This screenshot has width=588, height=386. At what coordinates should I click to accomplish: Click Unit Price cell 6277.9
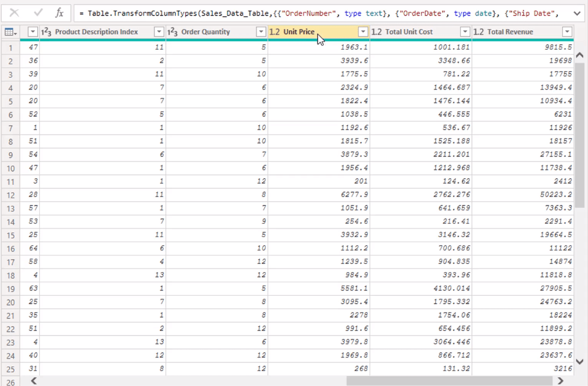[x=319, y=195]
